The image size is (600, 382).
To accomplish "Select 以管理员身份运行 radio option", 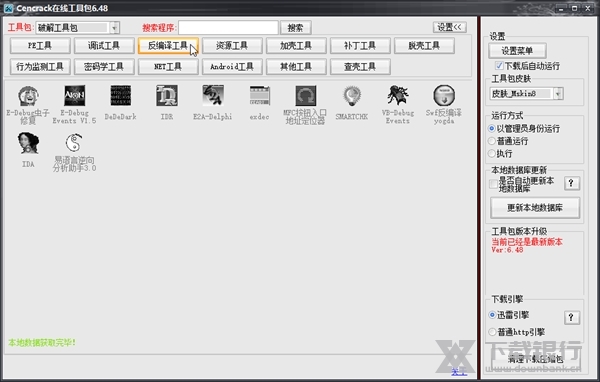I will pyautogui.click(x=492, y=129).
